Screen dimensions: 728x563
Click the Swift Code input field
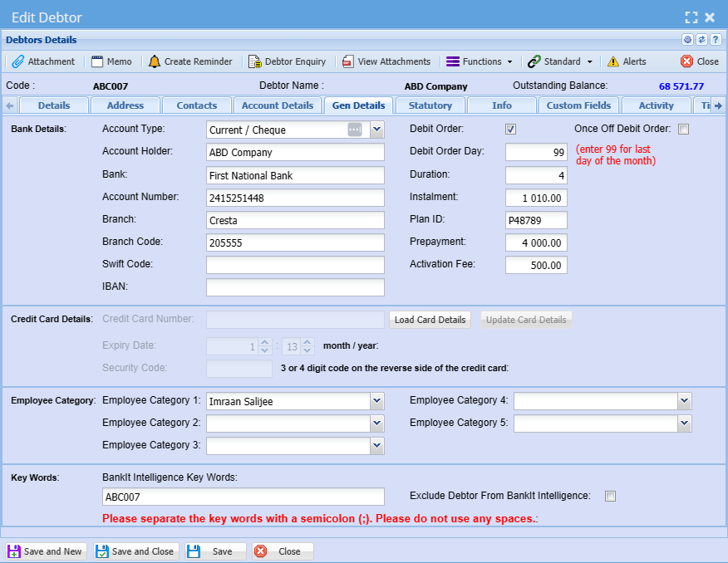click(x=295, y=265)
